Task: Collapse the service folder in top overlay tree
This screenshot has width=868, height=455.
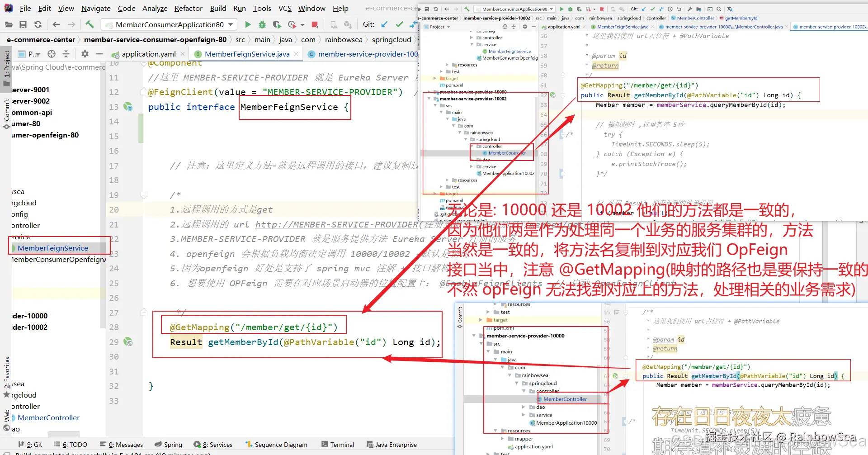Action: click(472, 44)
